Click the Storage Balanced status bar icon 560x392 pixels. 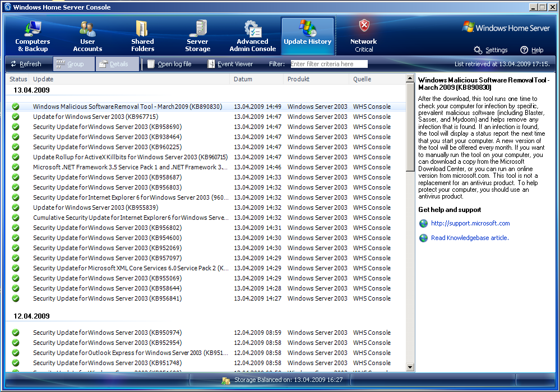tap(226, 380)
